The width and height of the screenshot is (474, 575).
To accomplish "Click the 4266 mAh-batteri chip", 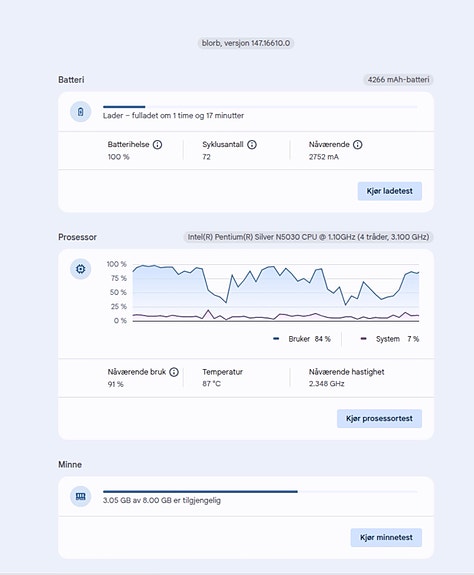I will [x=398, y=80].
